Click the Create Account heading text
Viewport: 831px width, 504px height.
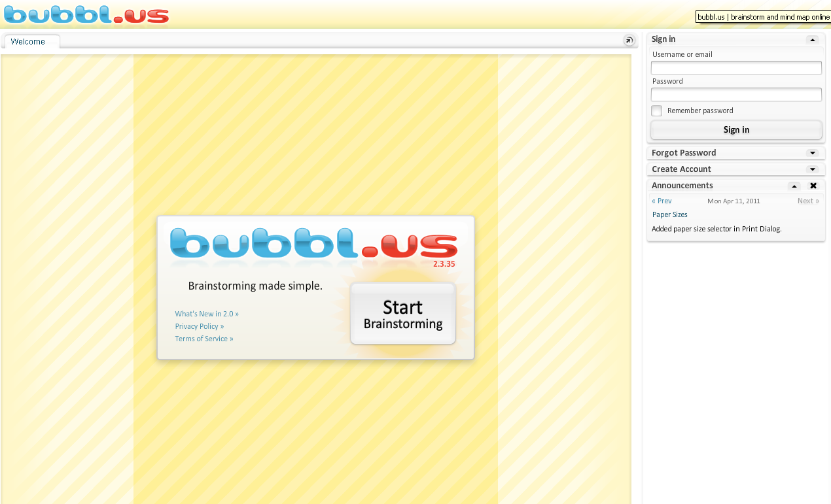681,169
